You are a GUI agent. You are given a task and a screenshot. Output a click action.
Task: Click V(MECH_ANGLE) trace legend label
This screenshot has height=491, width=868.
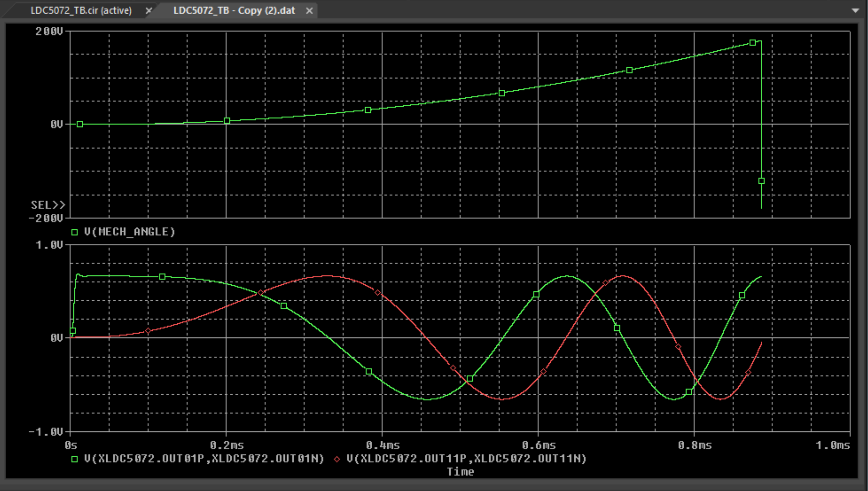[x=129, y=232]
